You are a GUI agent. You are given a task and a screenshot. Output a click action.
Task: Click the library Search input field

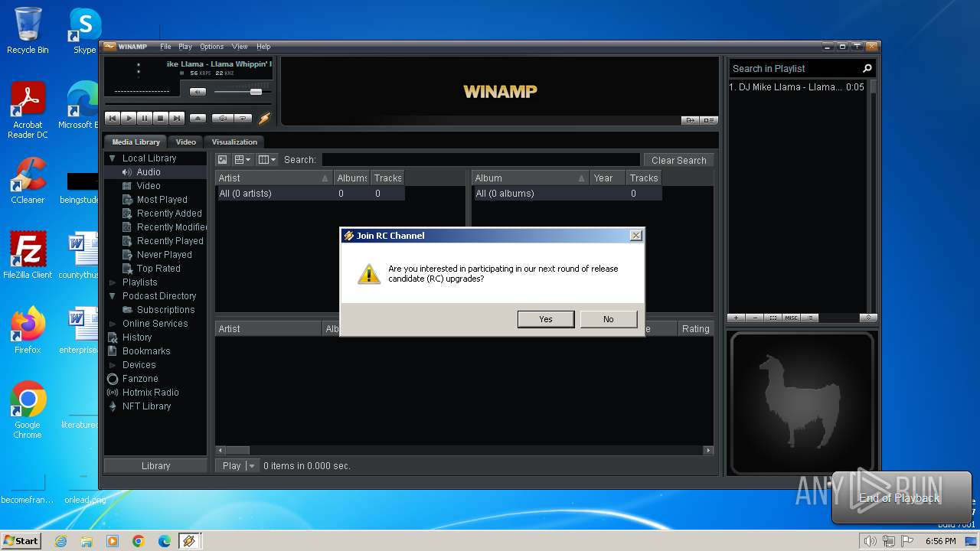pyautogui.click(x=480, y=160)
